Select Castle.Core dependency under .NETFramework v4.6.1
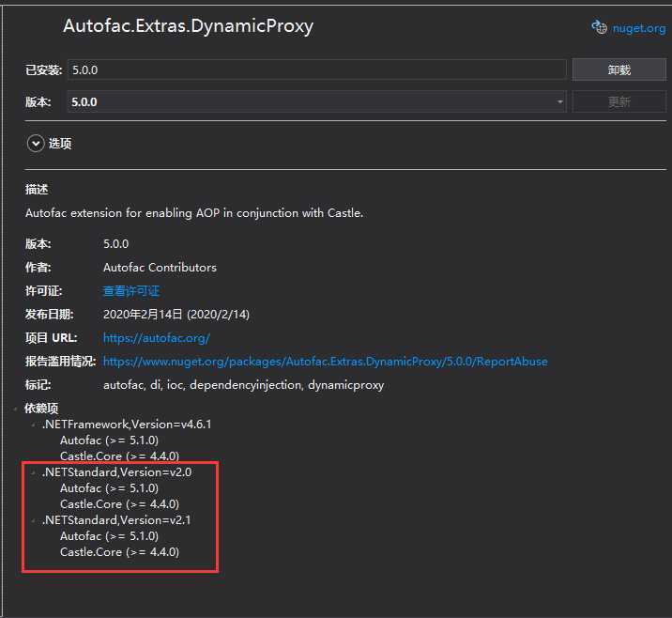The width and height of the screenshot is (672, 618). point(119,456)
